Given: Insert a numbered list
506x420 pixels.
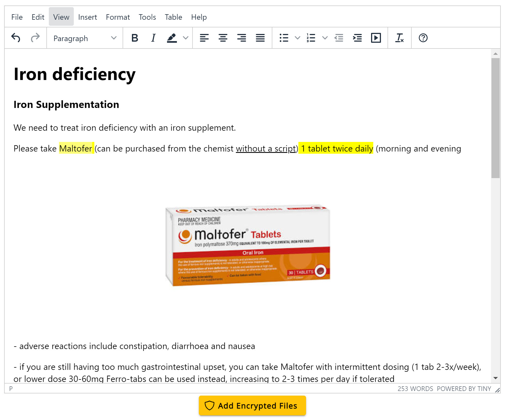Looking at the screenshot, I should tap(311, 38).
